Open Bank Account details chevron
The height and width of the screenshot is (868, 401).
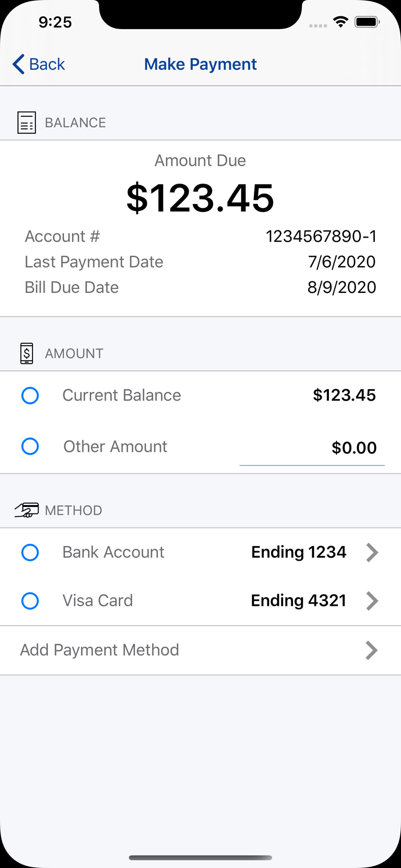tap(372, 552)
